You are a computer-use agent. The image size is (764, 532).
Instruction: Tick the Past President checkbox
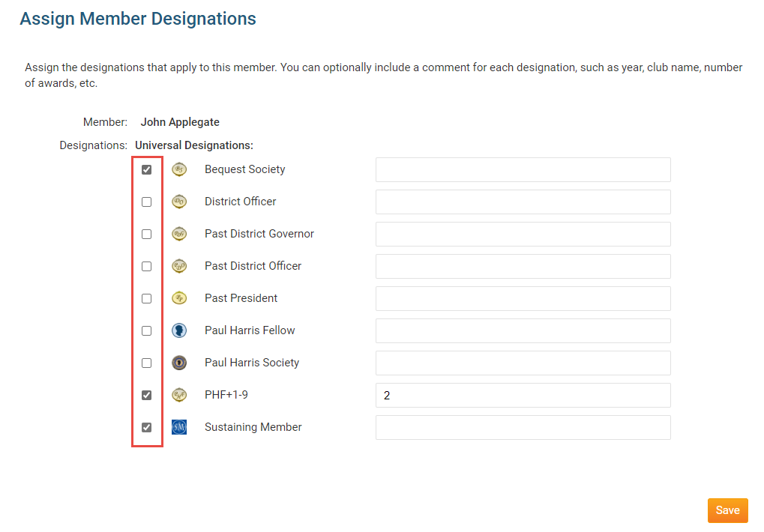pos(147,299)
